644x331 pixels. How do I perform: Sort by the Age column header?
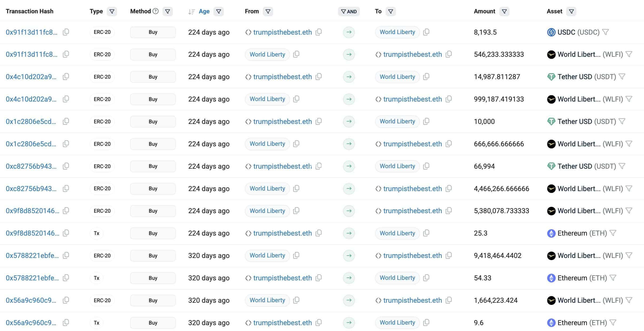pyautogui.click(x=204, y=11)
